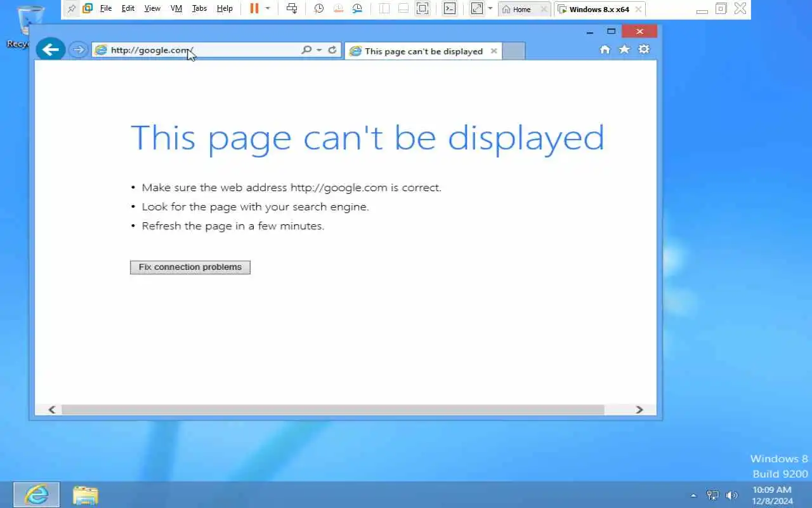Open Favorites with the star icon

(624, 50)
